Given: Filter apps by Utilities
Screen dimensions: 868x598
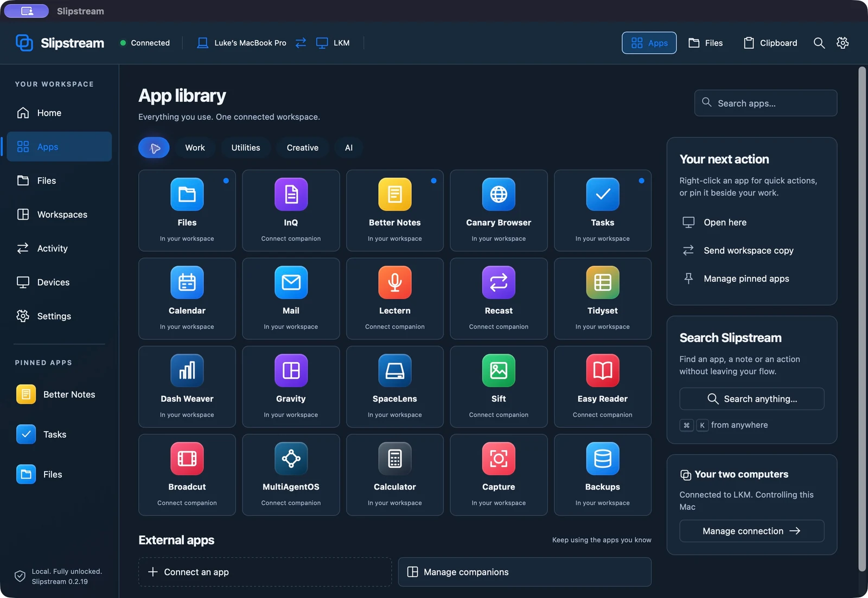Looking at the screenshot, I should tap(246, 147).
